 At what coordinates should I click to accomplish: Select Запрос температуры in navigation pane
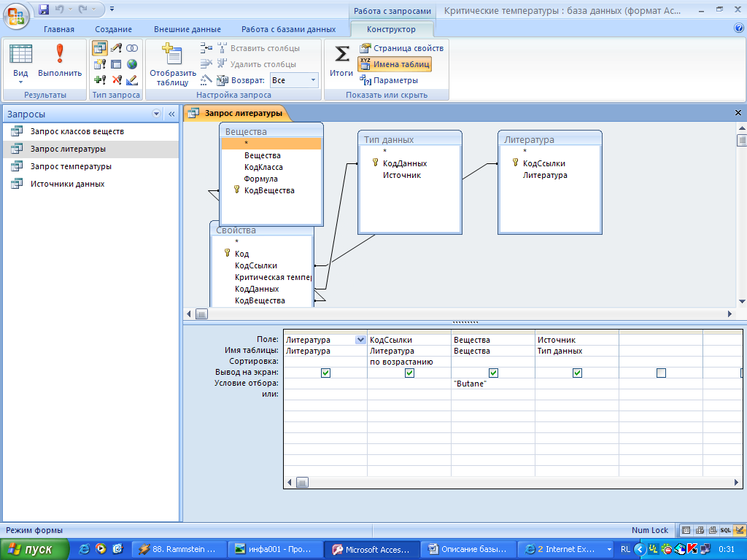(71, 166)
